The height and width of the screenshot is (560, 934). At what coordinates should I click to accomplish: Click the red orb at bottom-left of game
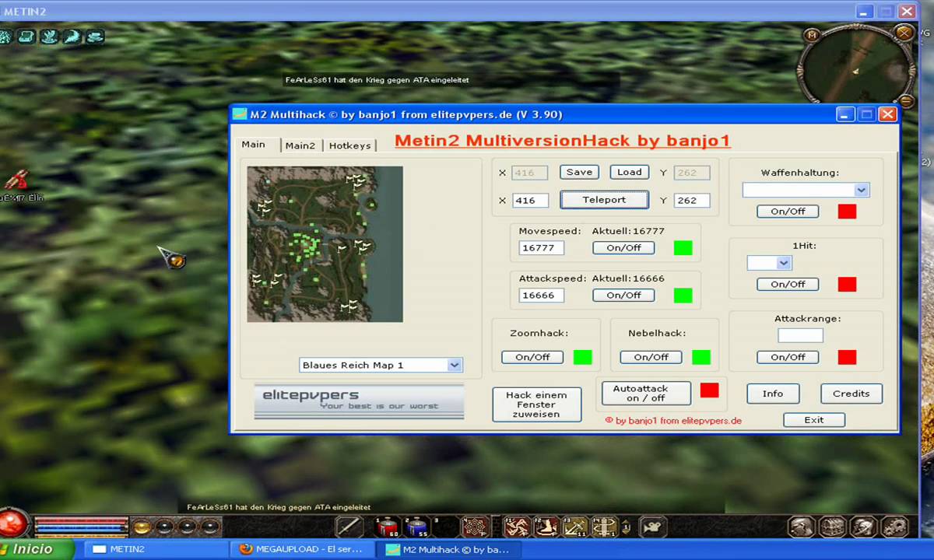(13, 523)
